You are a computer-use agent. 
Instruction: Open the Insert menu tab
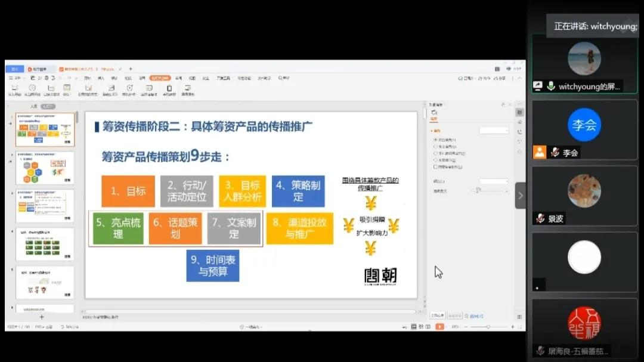pyautogui.click(x=101, y=78)
